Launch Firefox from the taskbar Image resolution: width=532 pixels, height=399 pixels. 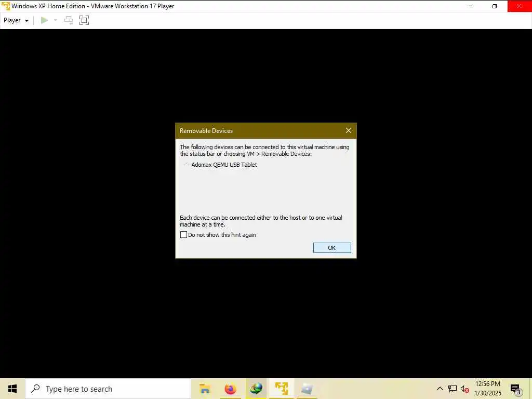230,389
